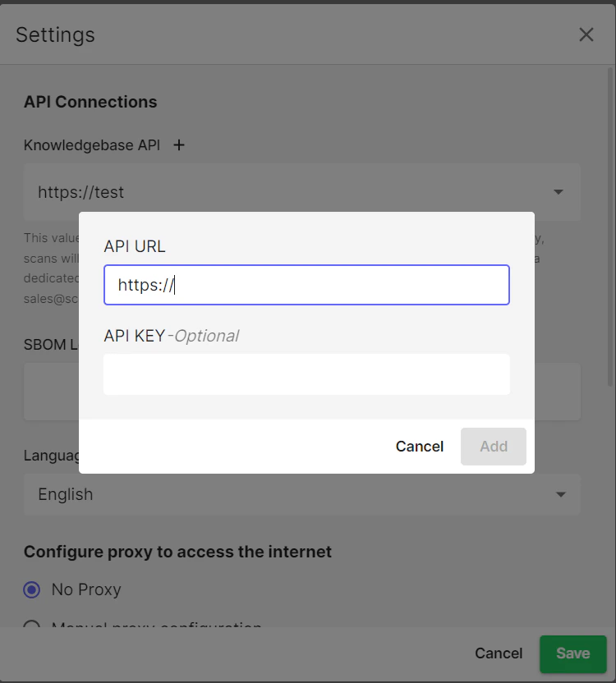
Task: Click Cancel inside the API URL dialog
Action: (x=420, y=447)
